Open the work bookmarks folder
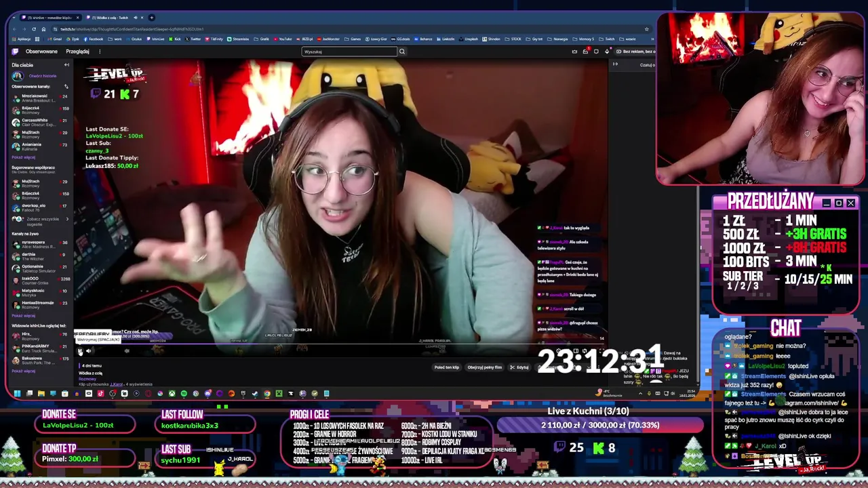 [x=115, y=39]
